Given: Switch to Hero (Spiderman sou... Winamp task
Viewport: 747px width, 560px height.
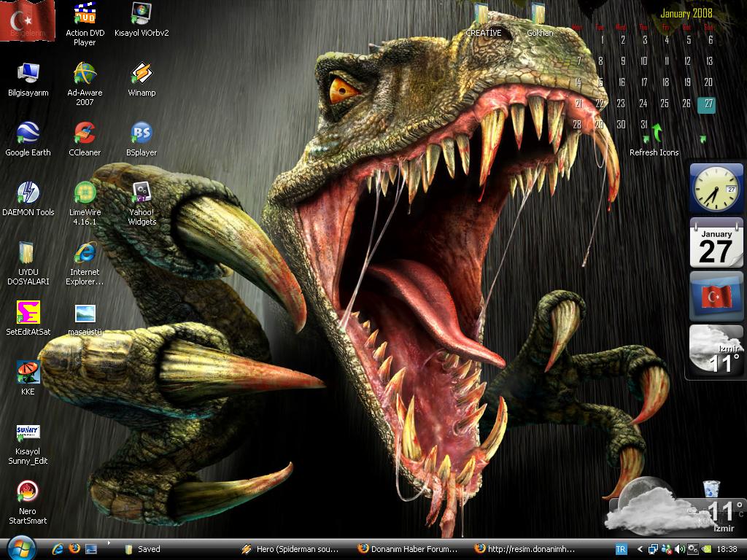Looking at the screenshot, I should 295,549.
